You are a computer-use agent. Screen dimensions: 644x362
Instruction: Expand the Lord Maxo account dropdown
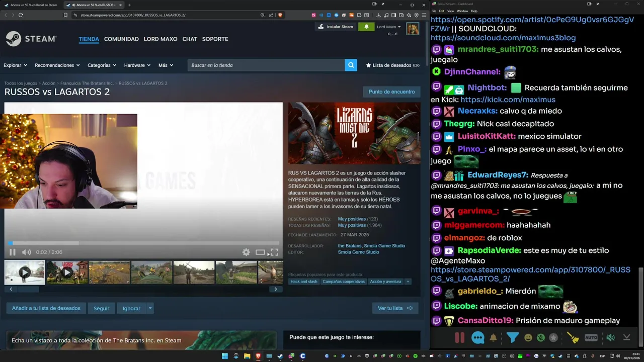coord(388,27)
